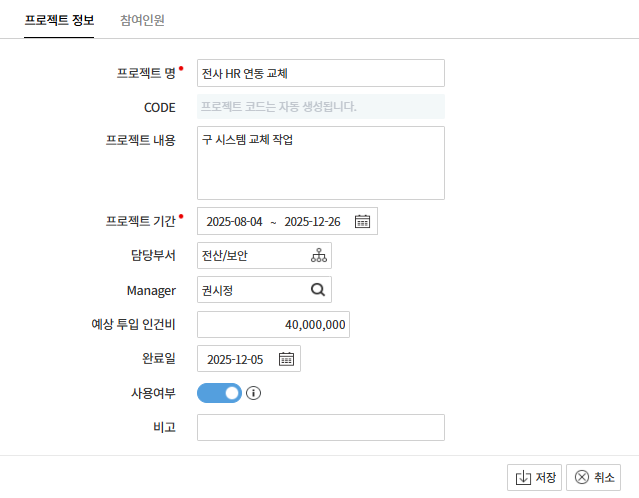This screenshot has width=639, height=498.
Task: Cancel editing with 취소 button
Action: [x=594, y=478]
